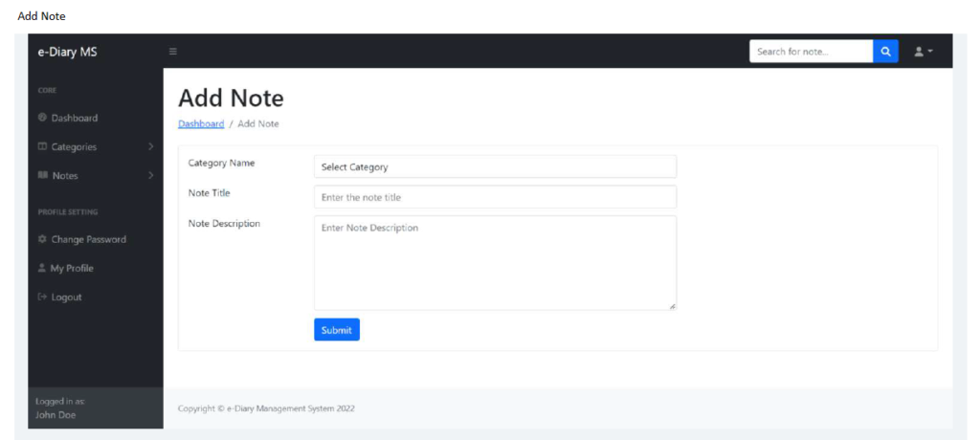Click the Note Title label
The image size is (980, 440).
(209, 193)
